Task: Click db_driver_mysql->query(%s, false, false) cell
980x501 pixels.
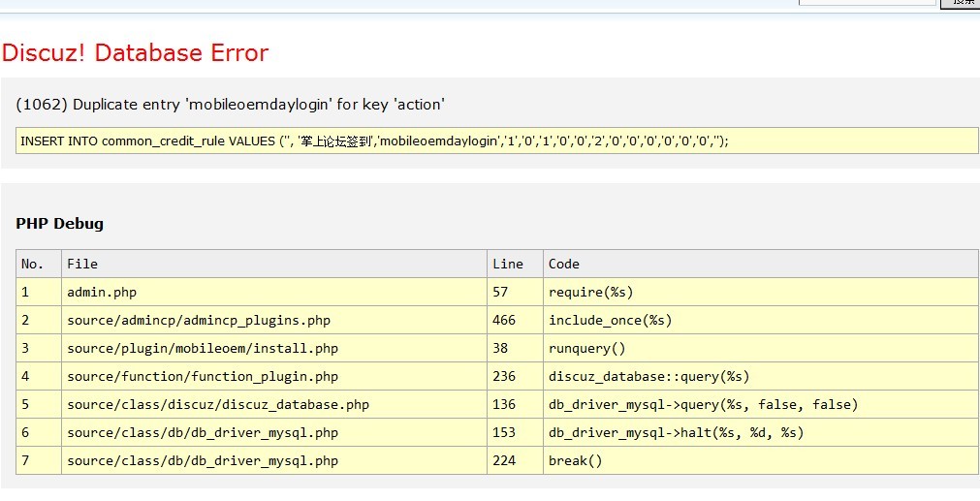Action: coord(761,404)
